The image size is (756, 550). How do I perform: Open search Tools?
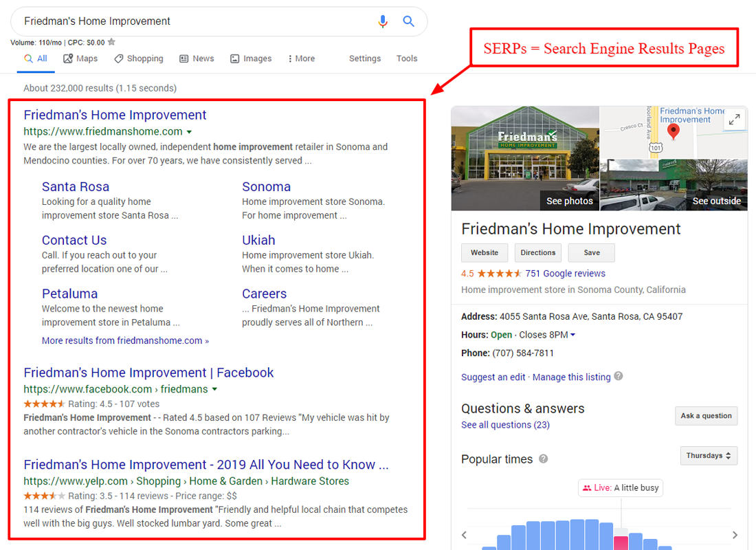(407, 58)
